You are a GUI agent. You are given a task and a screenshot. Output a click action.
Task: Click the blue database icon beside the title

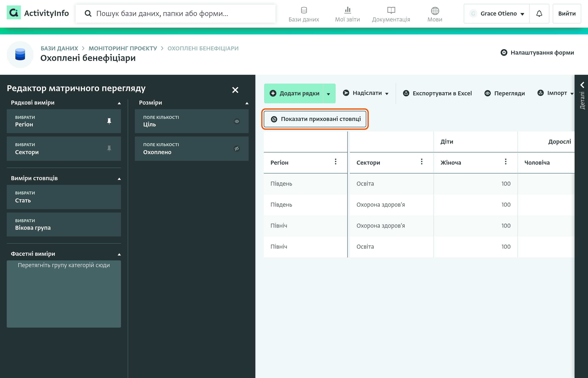[x=20, y=54]
